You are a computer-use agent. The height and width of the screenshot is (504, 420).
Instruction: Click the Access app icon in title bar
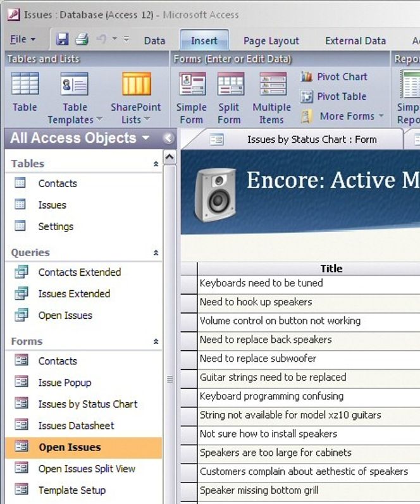click(14, 15)
